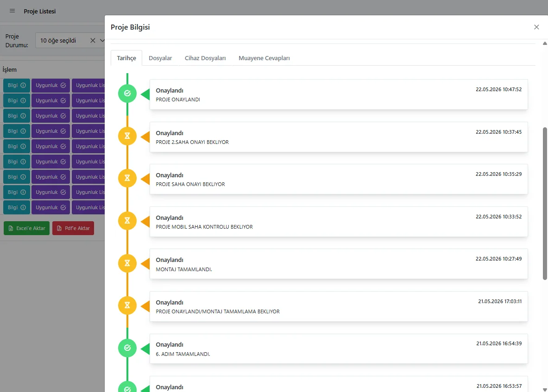The height and width of the screenshot is (392, 548).
Task: Click the Proje Listesi page title
Action: pyautogui.click(x=40, y=11)
